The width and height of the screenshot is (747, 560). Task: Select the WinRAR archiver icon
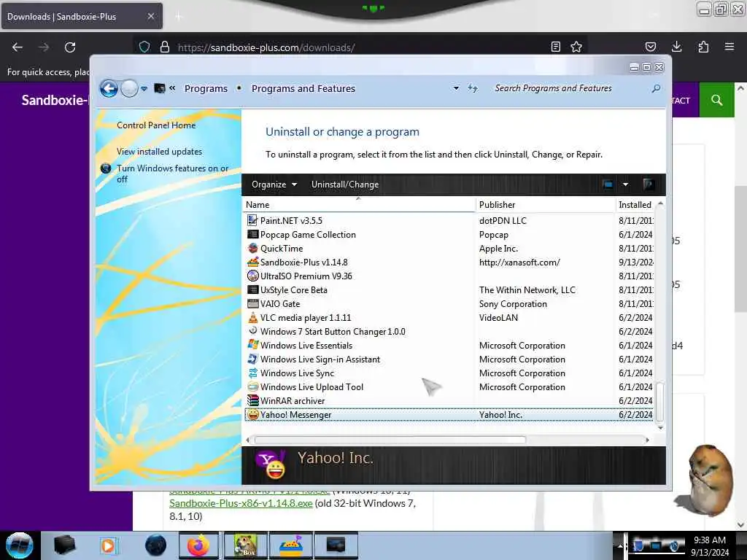click(252, 400)
